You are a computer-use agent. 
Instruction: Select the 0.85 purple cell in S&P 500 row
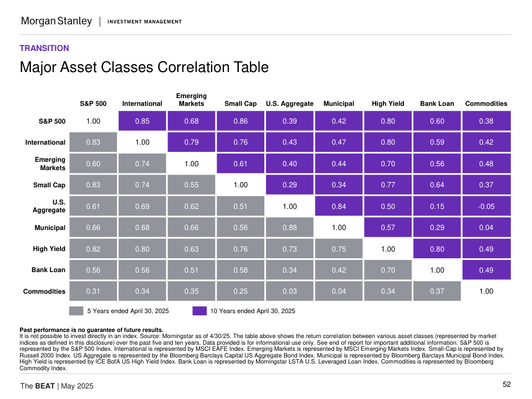[142, 121]
